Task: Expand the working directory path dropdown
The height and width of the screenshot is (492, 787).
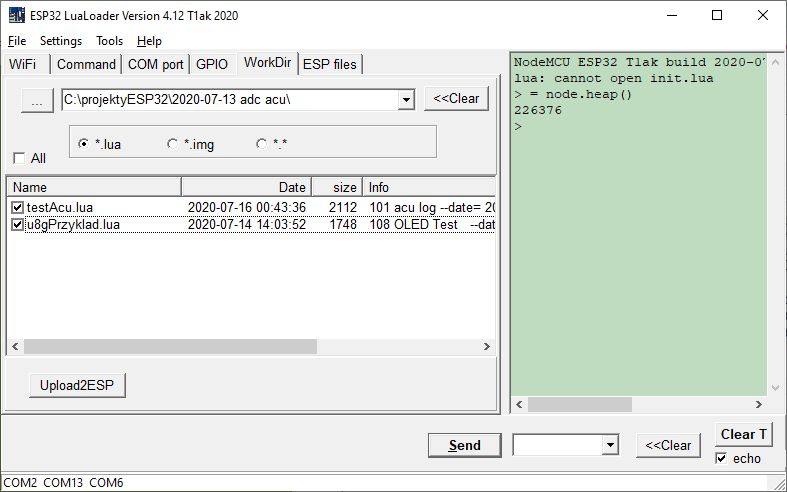Action: point(406,100)
